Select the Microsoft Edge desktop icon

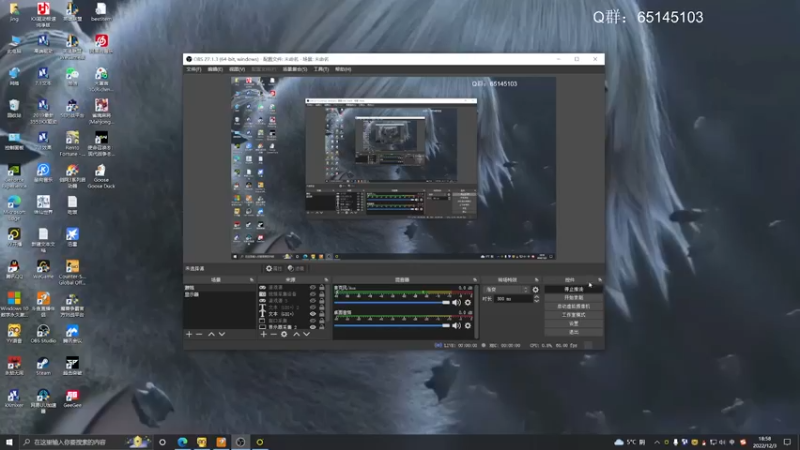[14, 208]
